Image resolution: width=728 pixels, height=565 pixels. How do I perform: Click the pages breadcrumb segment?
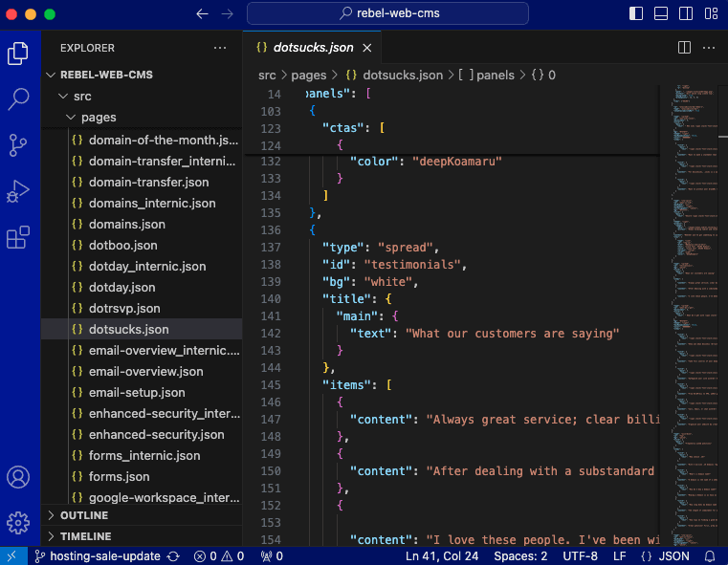[309, 76]
